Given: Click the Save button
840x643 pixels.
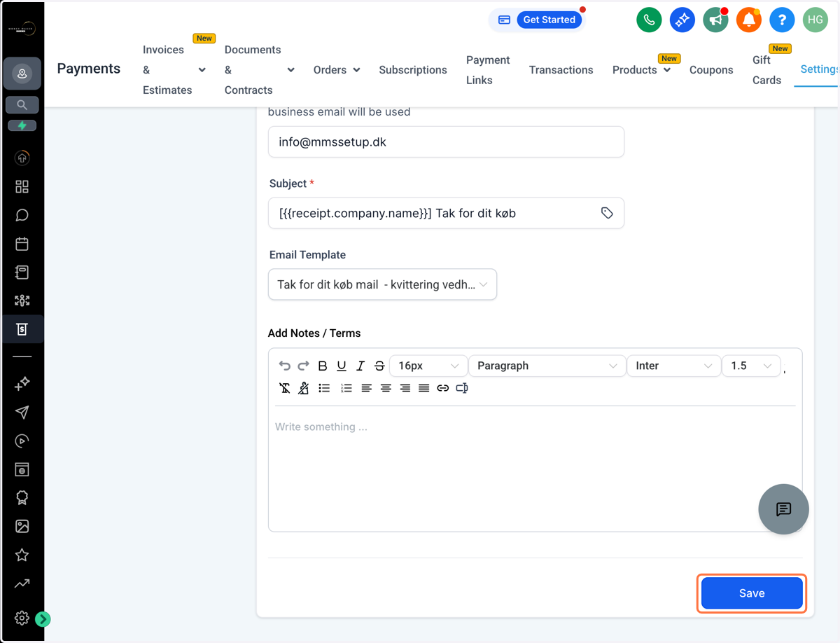Looking at the screenshot, I should (752, 593).
